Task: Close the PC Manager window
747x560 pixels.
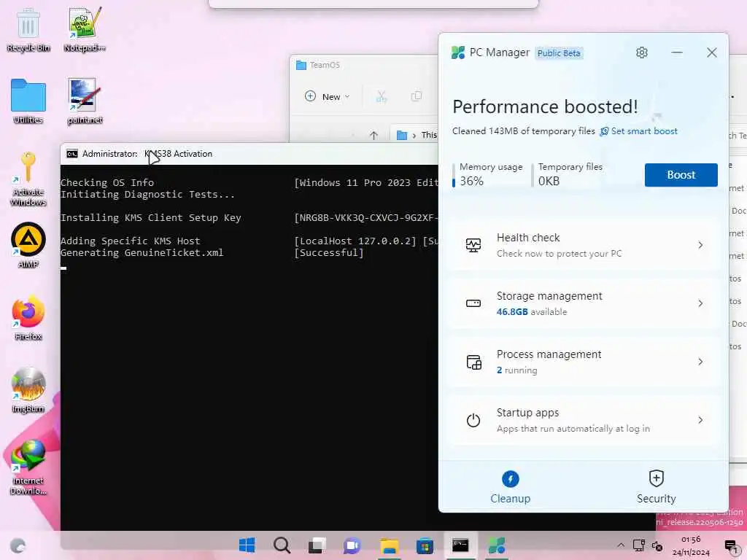Action: (x=712, y=52)
